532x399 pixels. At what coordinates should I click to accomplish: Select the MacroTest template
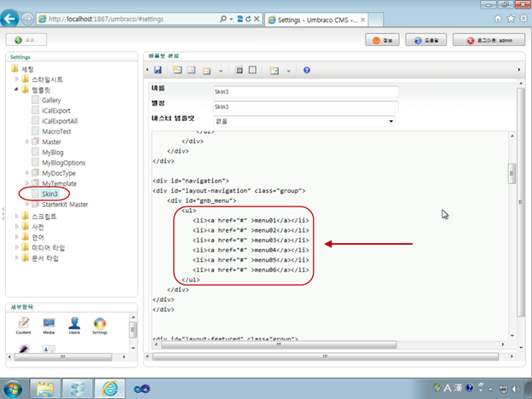(x=56, y=131)
